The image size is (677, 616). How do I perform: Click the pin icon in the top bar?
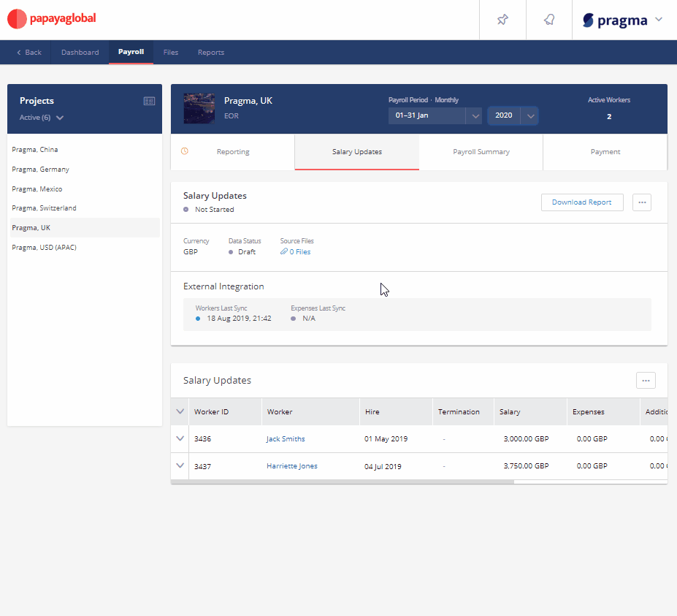pos(502,20)
